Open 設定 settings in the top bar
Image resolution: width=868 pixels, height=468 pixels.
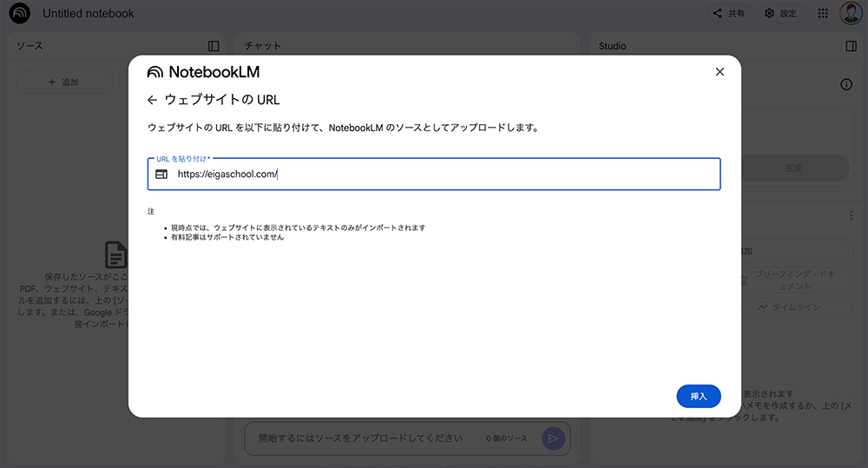pos(781,13)
